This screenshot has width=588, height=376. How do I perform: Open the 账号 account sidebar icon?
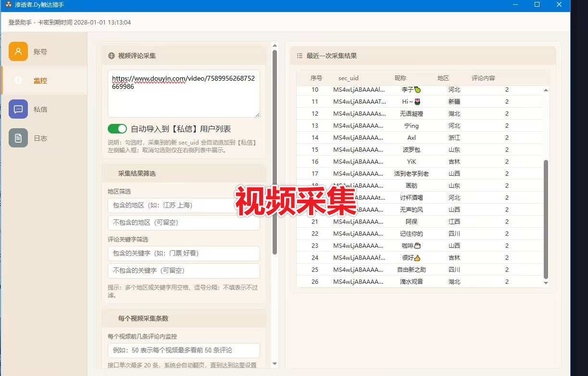[18, 52]
